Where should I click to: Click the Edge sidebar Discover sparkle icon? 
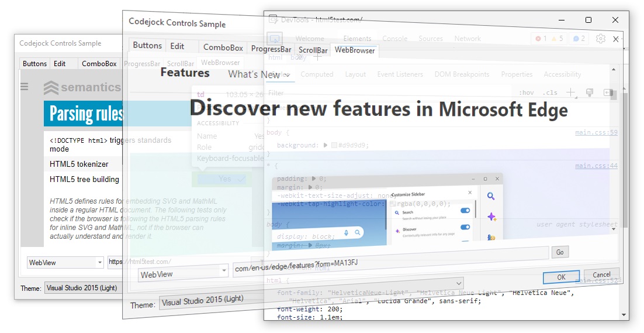[491, 217]
